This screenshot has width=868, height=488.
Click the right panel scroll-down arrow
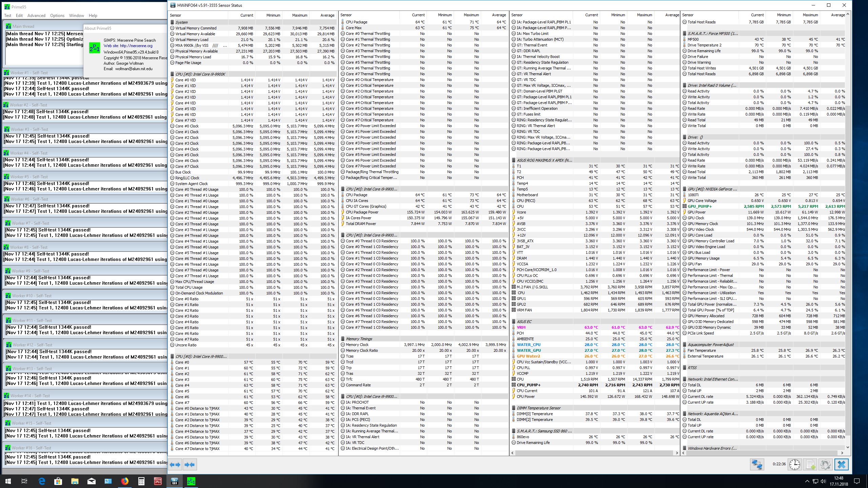[x=848, y=447]
